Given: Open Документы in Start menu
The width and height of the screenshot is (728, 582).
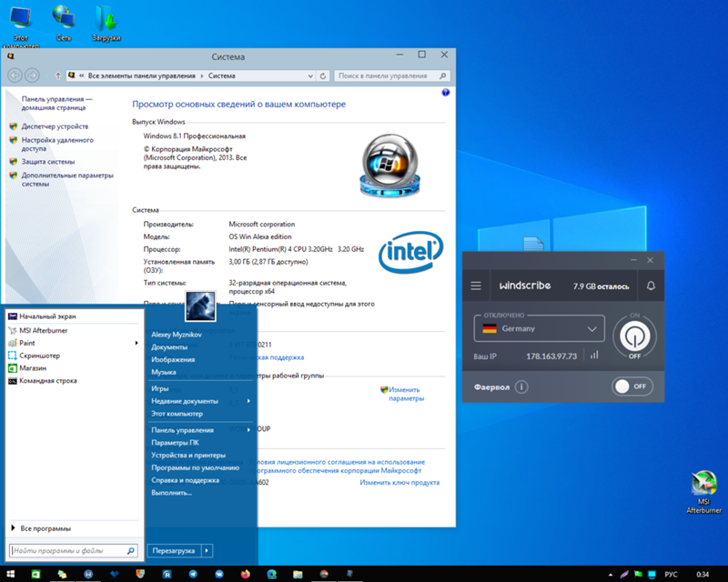Looking at the screenshot, I should (169, 346).
